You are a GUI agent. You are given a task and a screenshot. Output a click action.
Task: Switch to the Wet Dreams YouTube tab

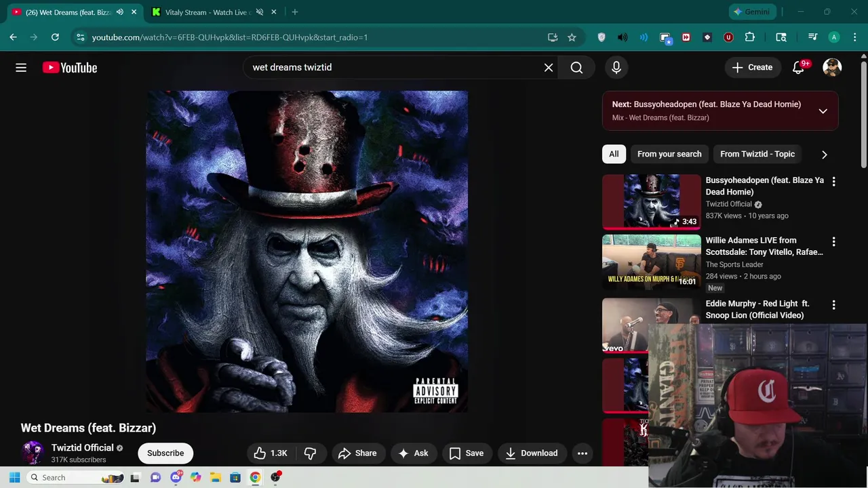(68, 12)
